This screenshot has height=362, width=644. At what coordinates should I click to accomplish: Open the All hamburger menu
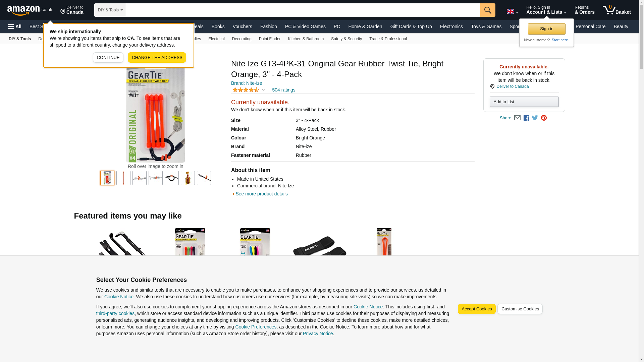coord(15,26)
